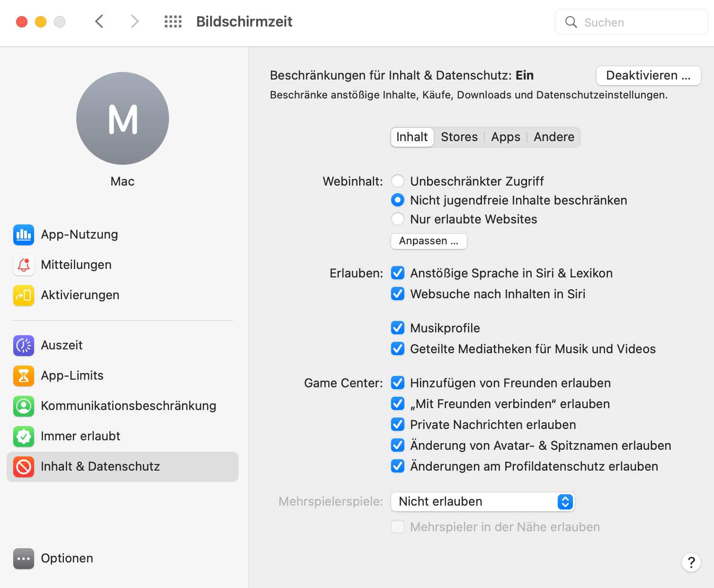The width and height of the screenshot is (714, 588).
Task: Uncheck the Musikprofile checkbox
Action: pos(398,328)
